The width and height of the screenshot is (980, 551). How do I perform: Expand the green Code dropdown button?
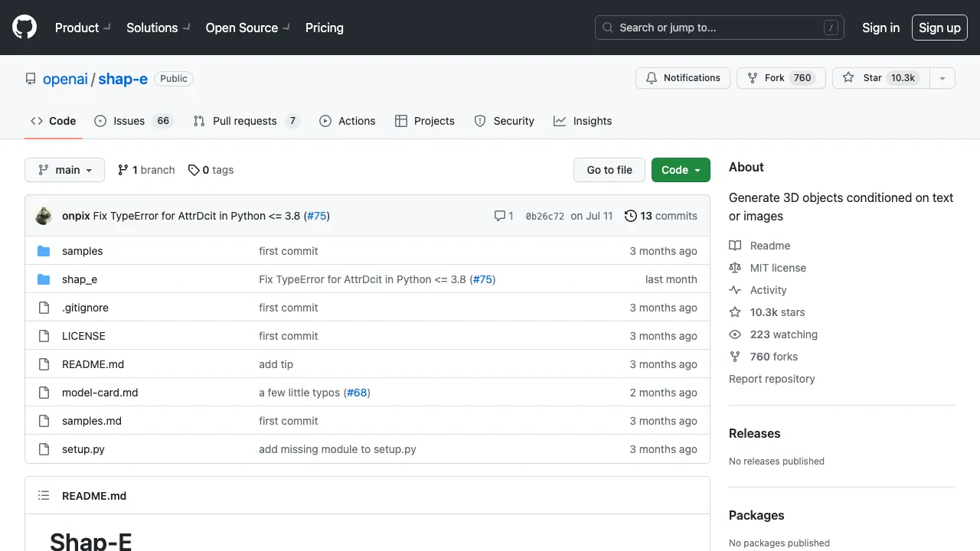(x=681, y=170)
